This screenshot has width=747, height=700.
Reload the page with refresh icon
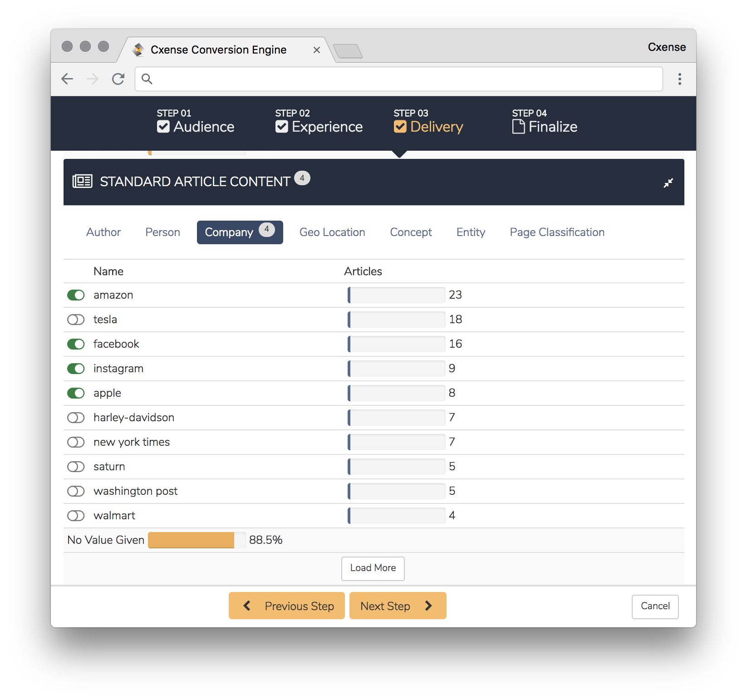(118, 79)
